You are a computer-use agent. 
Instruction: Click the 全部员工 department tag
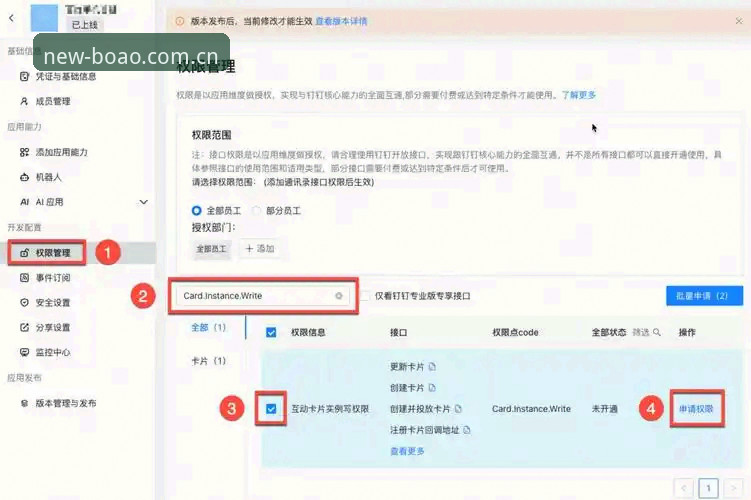point(211,249)
